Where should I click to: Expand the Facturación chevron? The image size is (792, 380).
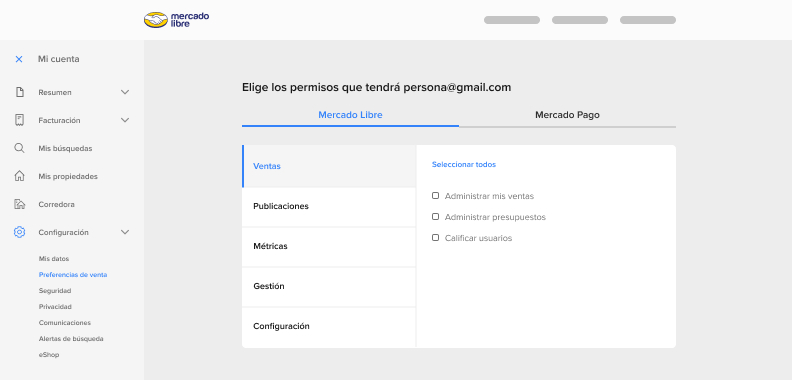(x=125, y=120)
